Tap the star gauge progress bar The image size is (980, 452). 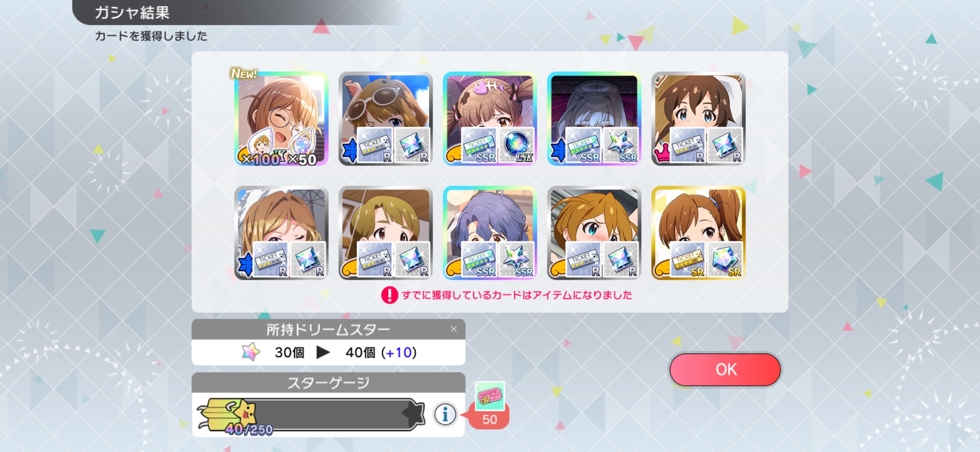click(x=311, y=414)
